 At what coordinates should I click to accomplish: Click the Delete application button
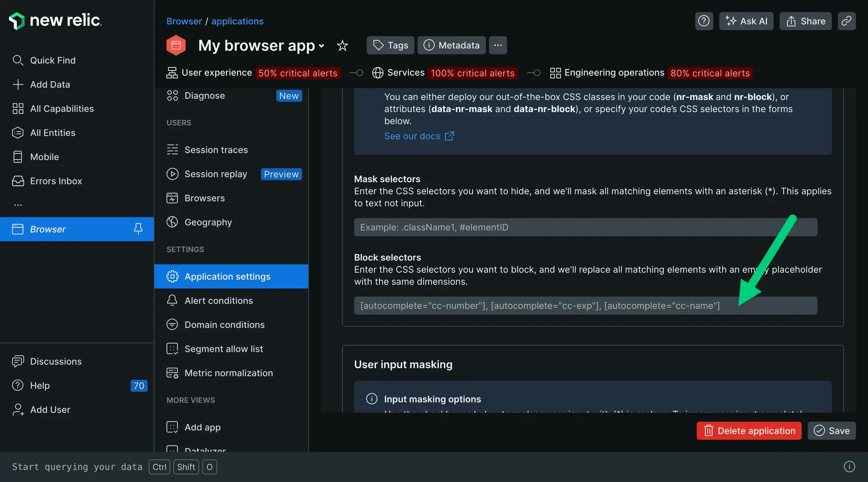(749, 431)
